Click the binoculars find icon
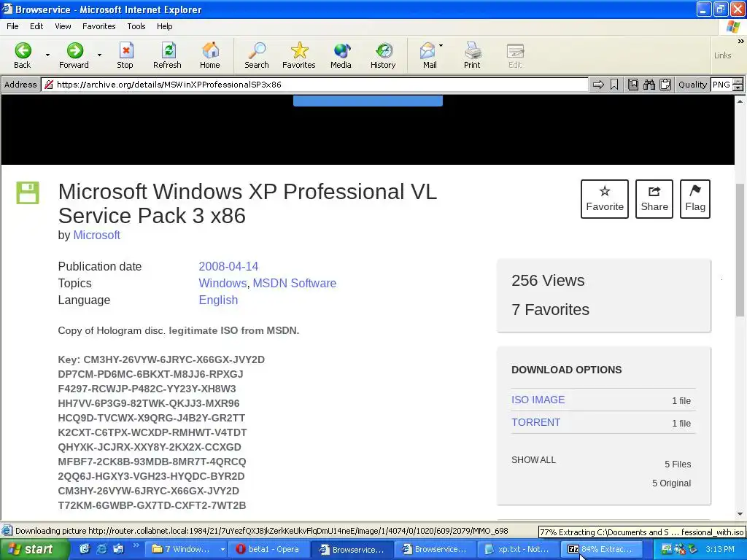The height and width of the screenshot is (560, 747). point(649,85)
